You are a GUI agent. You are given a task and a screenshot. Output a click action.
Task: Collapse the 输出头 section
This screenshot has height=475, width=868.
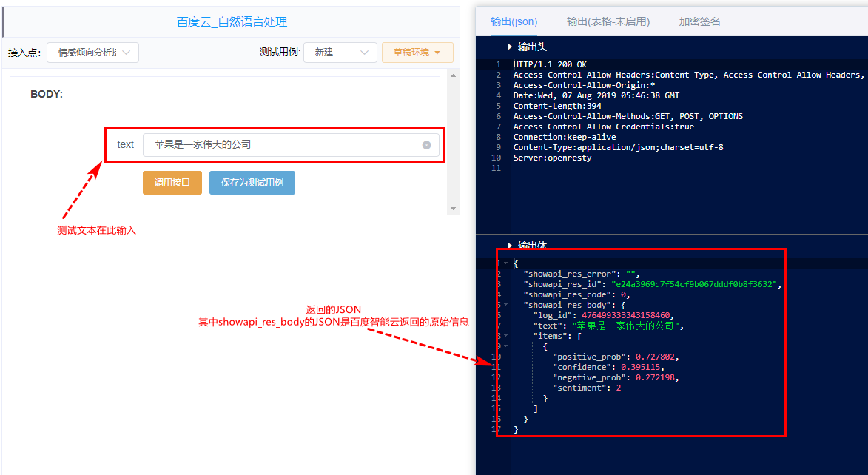(510, 47)
